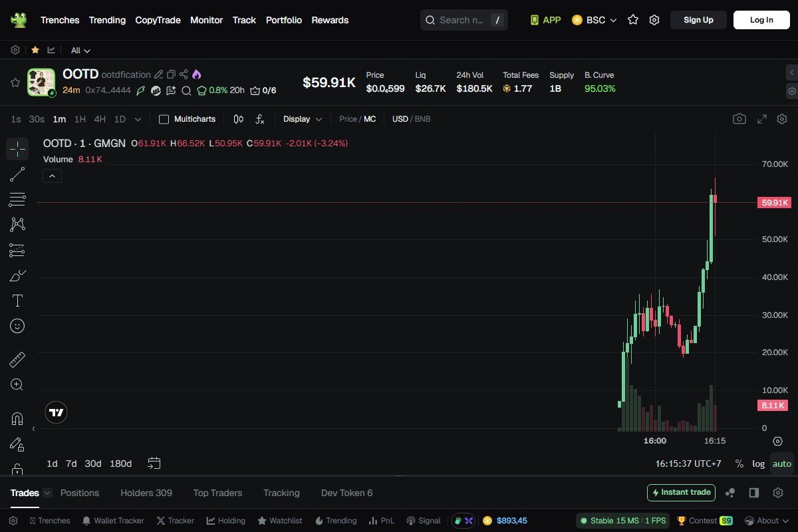Select the crosshair cursor tool
This screenshot has height=532, width=798.
[17, 149]
